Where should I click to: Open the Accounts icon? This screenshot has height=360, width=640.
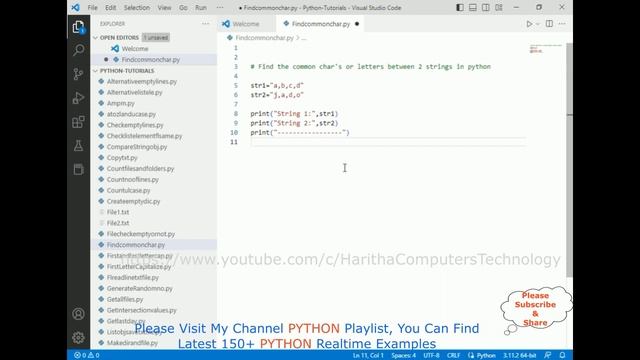[x=78, y=314]
